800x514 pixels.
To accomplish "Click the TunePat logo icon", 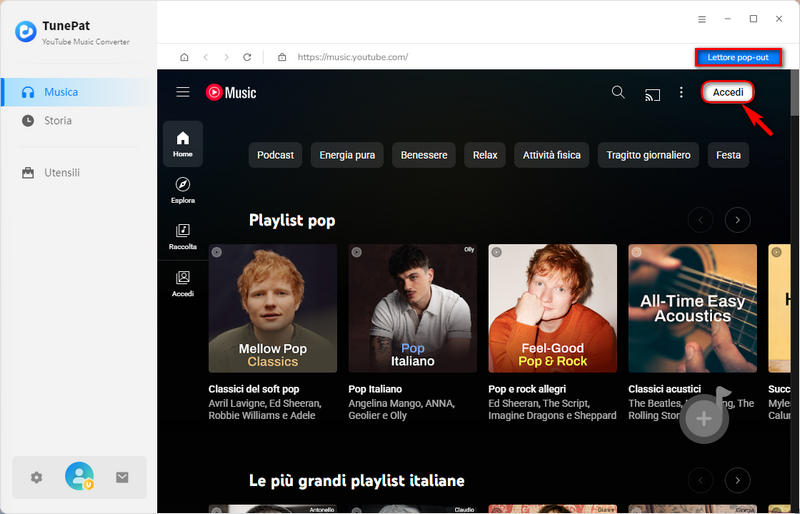I will (x=26, y=32).
